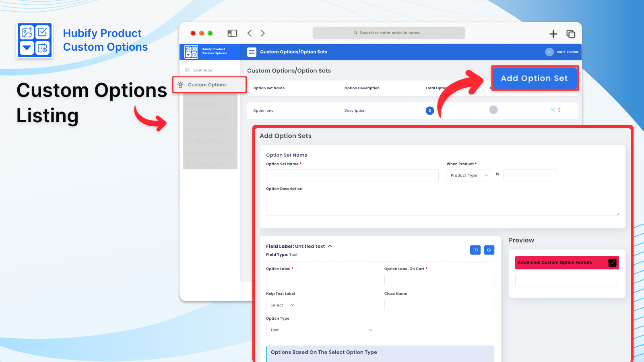
Task: Toggle the status switch for Option one
Action: coord(493,109)
